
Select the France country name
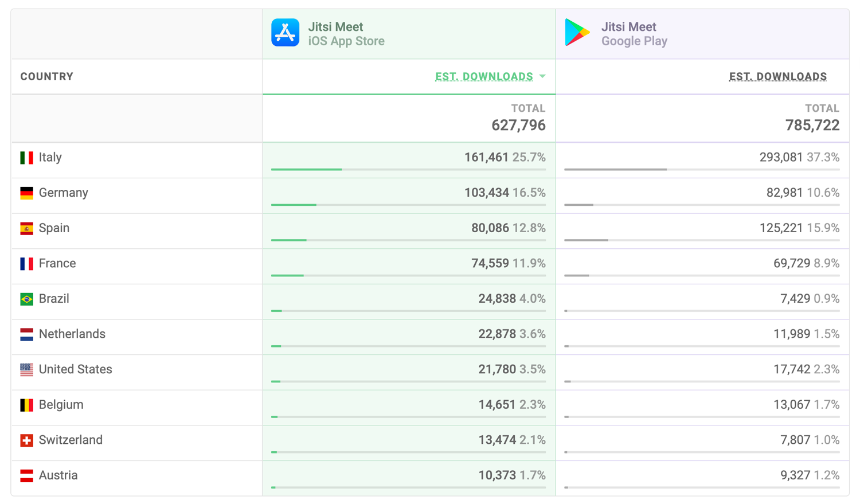pos(57,263)
